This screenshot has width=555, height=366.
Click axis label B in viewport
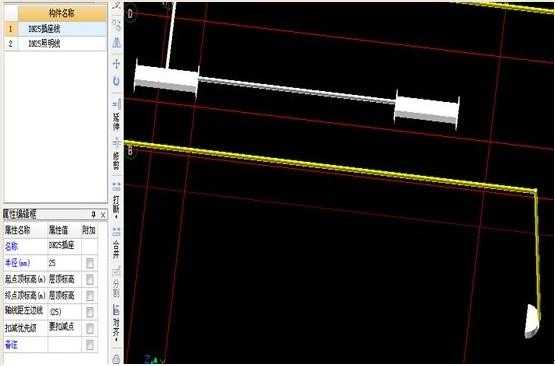(x=130, y=151)
